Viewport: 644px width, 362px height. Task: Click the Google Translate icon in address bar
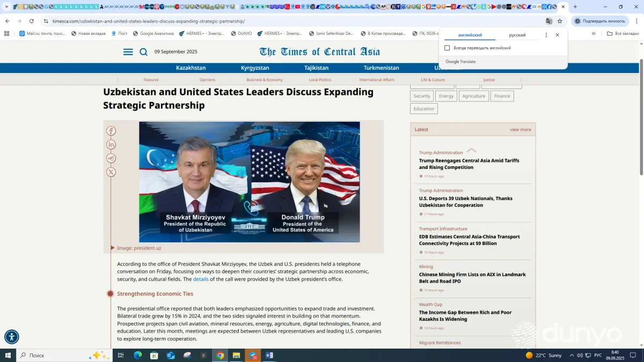click(549, 21)
